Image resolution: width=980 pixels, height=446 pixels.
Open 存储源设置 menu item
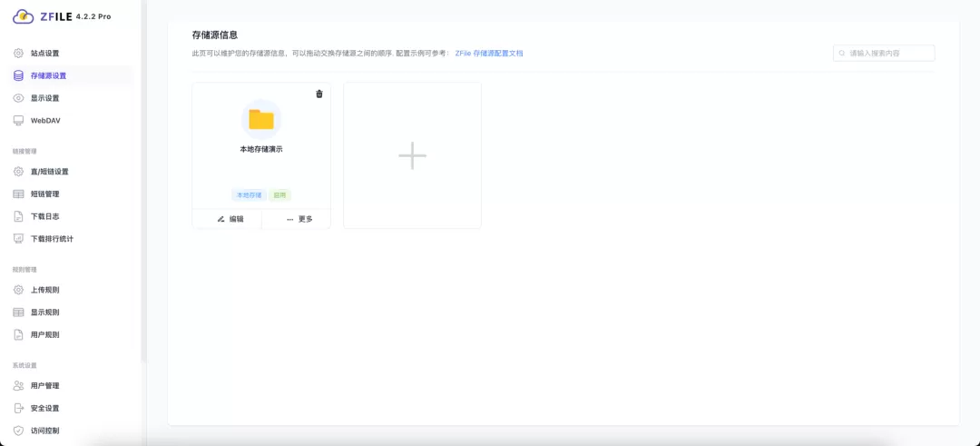(48, 76)
